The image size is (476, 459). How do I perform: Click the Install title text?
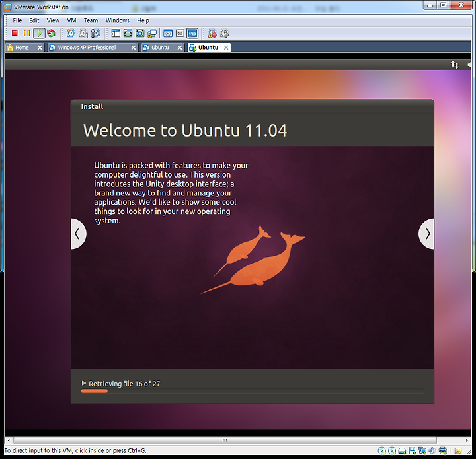click(92, 106)
